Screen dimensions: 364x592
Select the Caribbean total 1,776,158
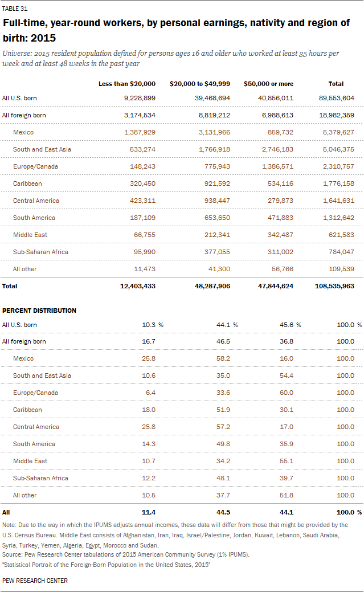click(x=336, y=183)
